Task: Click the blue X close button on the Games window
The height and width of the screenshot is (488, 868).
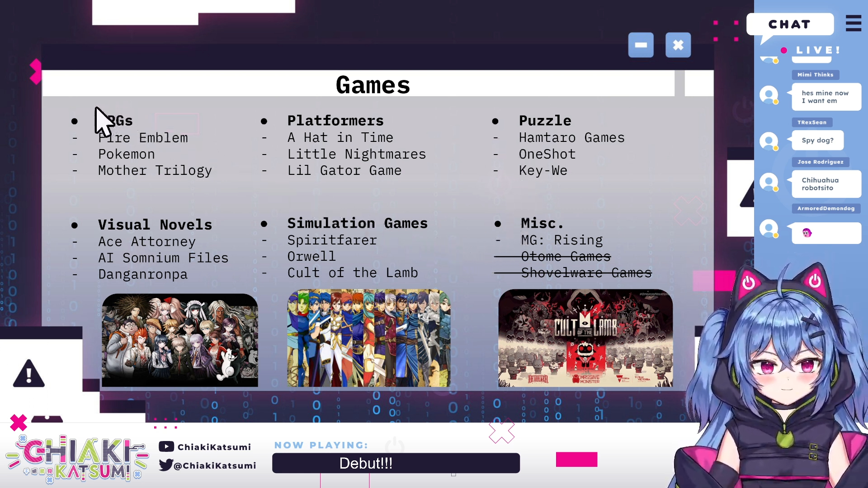Action: click(678, 45)
